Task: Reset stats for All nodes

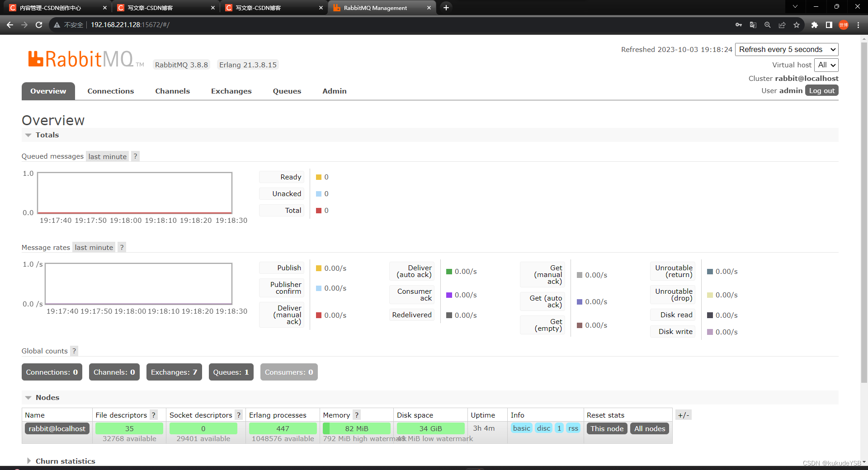Action: click(650, 428)
